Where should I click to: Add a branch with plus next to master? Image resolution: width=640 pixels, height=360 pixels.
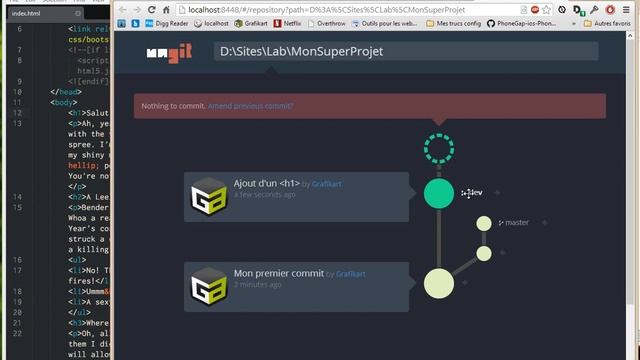tap(544, 222)
